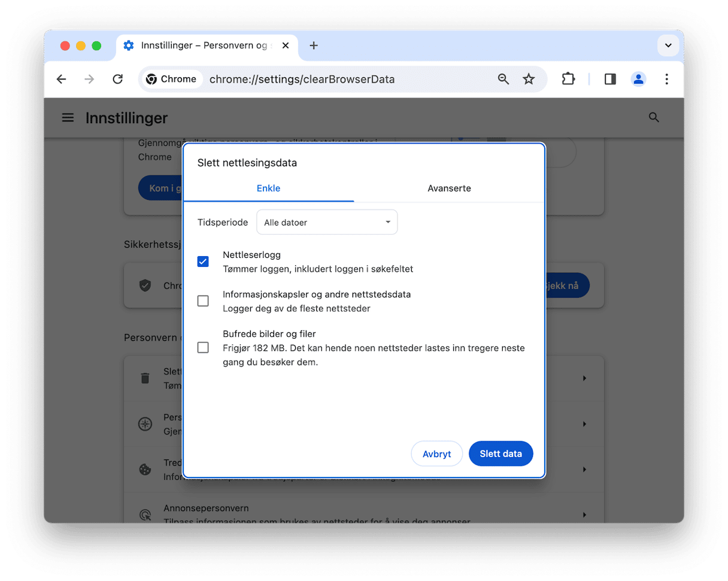Click Avbryt to cancel dialog
This screenshot has width=728, height=581.
click(436, 454)
